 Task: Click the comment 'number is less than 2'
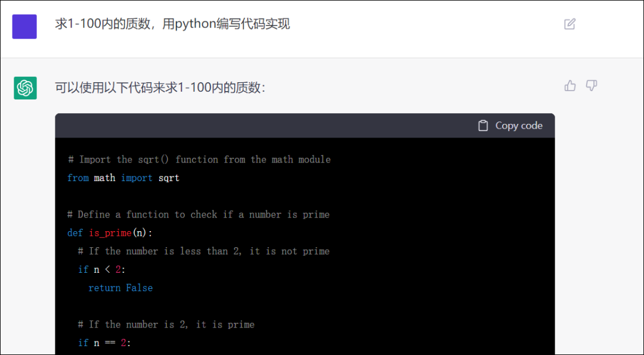[204, 251]
